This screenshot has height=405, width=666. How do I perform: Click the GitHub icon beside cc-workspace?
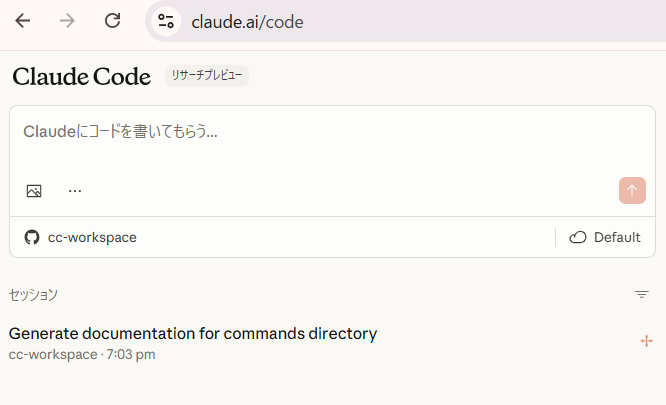(x=32, y=237)
